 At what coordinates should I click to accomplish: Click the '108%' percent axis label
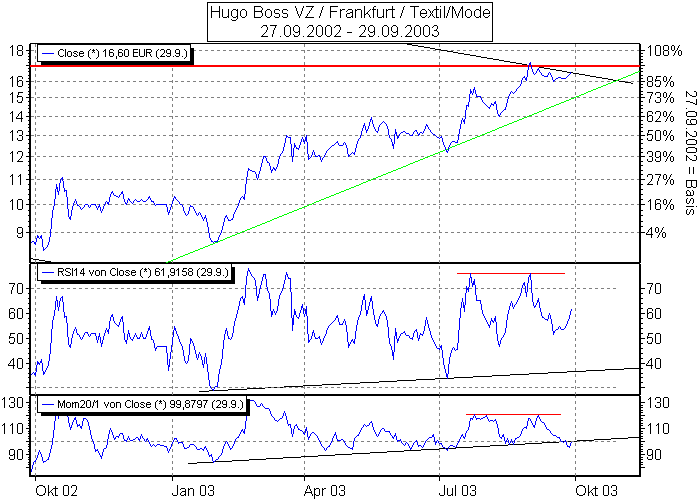[x=665, y=51]
